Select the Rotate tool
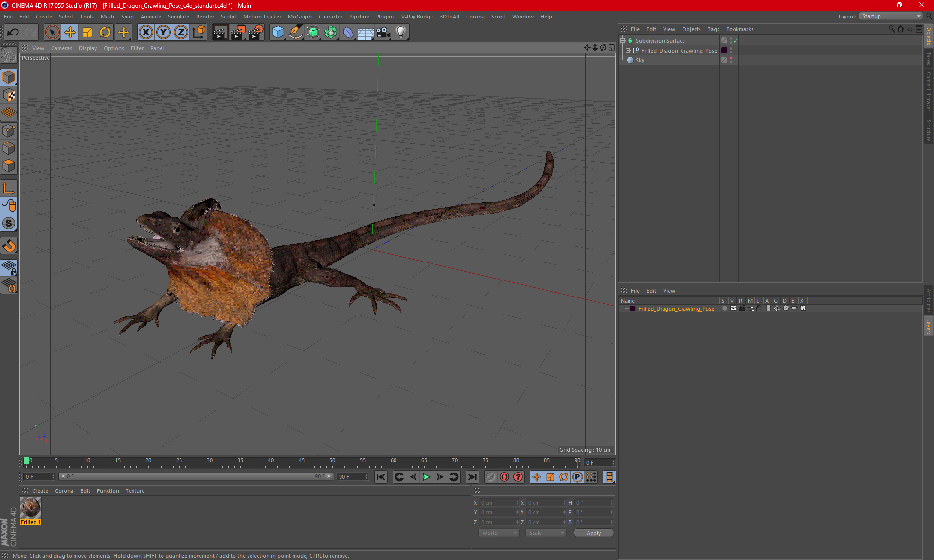The image size is (934, 560). 105,33
